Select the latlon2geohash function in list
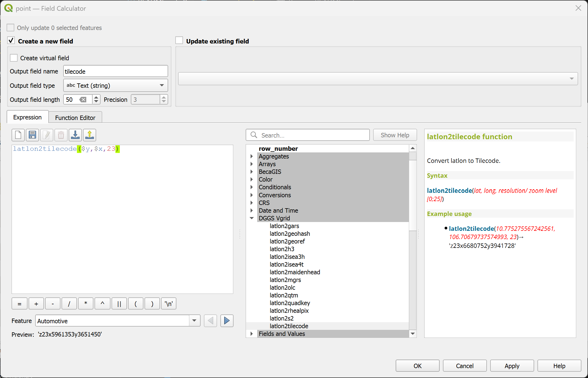The height and width of the screenshot is (378, 588). point(290,234)
